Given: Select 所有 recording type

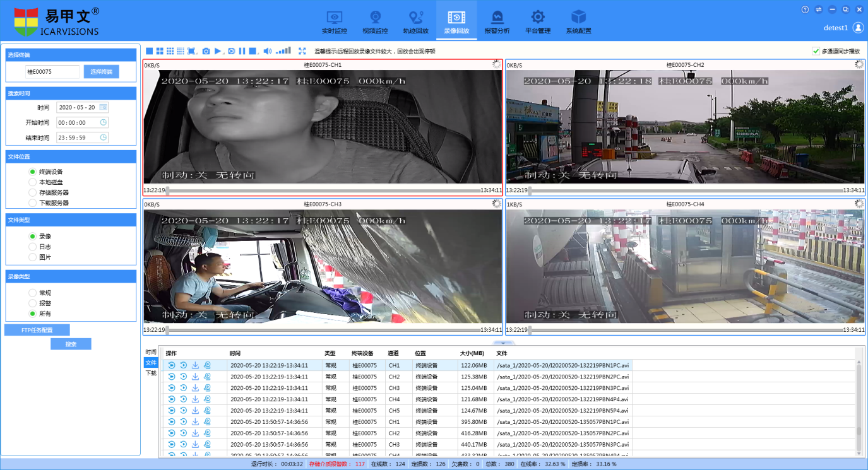Looking at the screenshot, I should coord(33,314).
